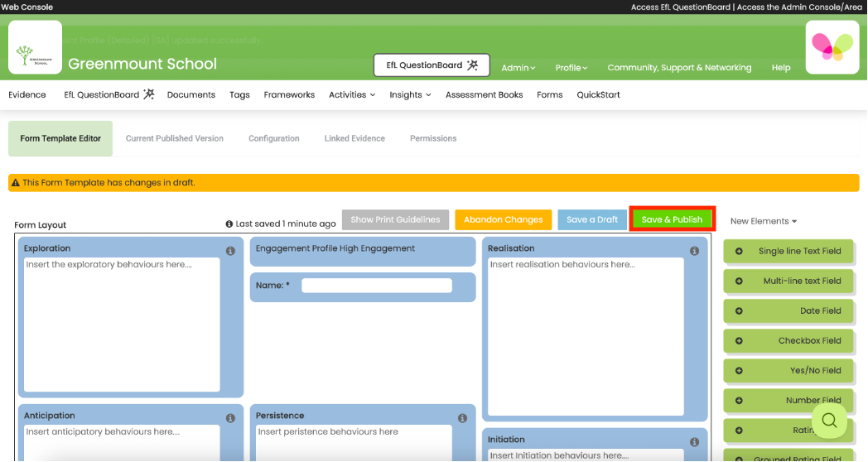Image resolution: width=868 pixels, height=462 pixels.
Task: Click the Form Layout label
Action: (x=40, y=224)
